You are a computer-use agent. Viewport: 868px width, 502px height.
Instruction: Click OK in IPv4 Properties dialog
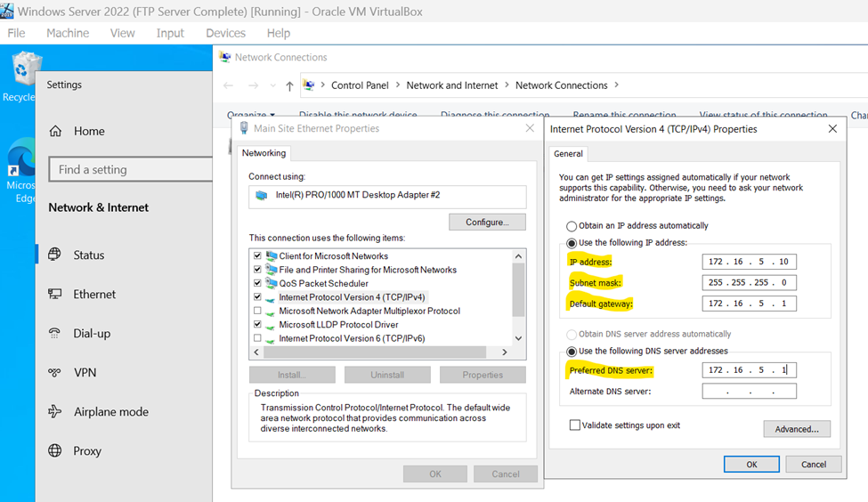(751, 465)
